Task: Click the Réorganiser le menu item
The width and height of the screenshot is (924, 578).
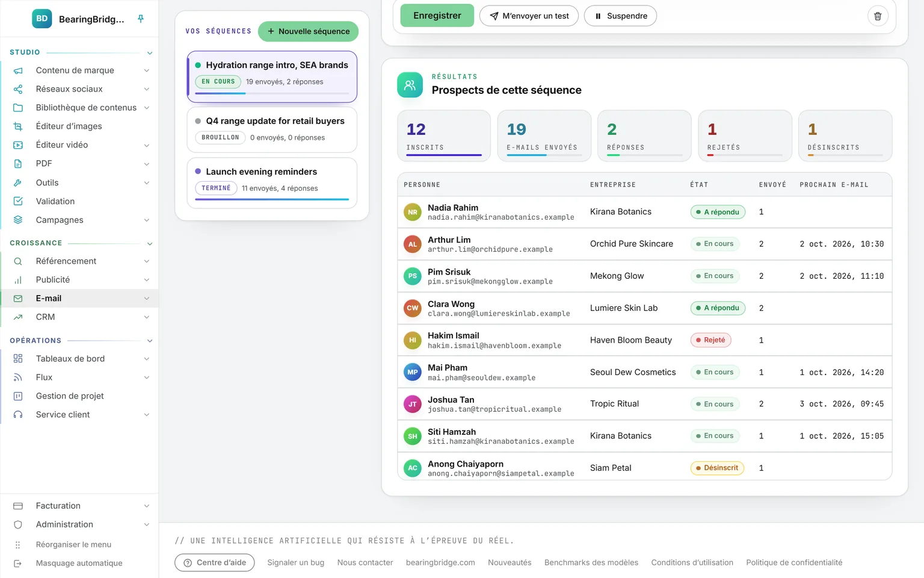Action: 79,544
